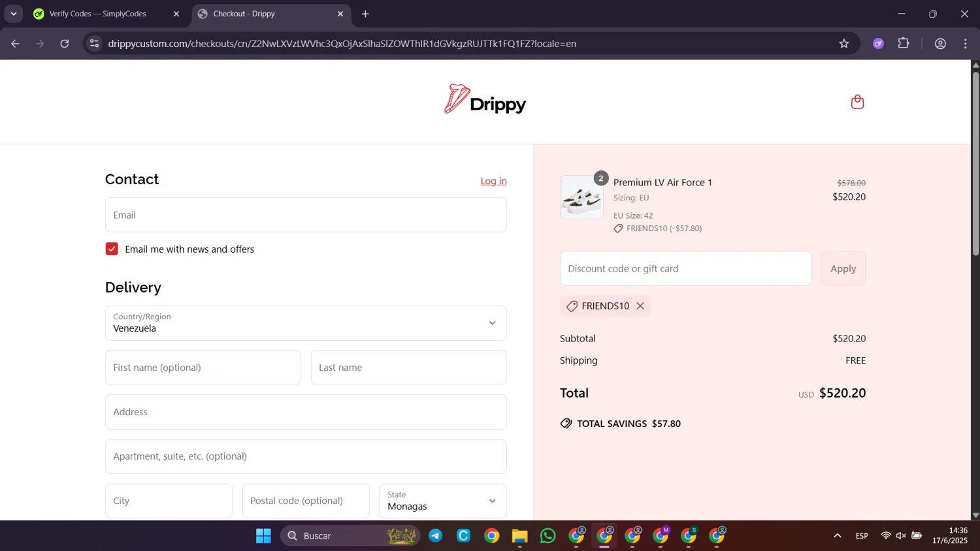Show hidden system tray icons
The image size is (980, 551).
[837, 536]
